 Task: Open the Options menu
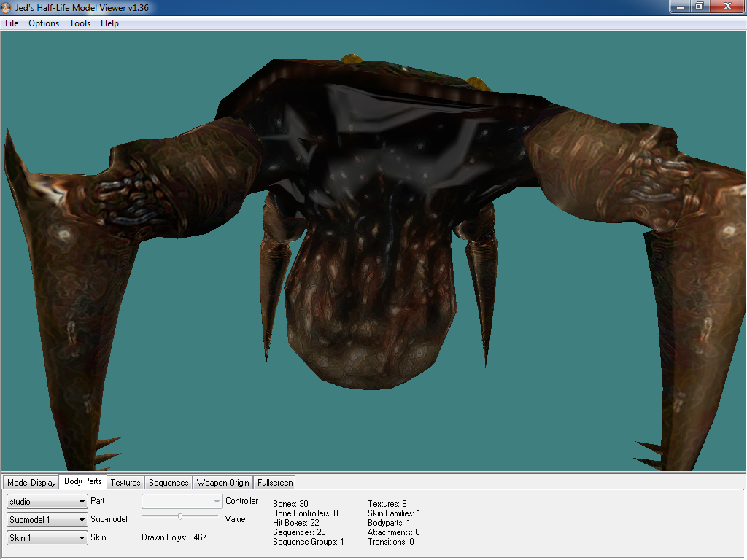44,23
